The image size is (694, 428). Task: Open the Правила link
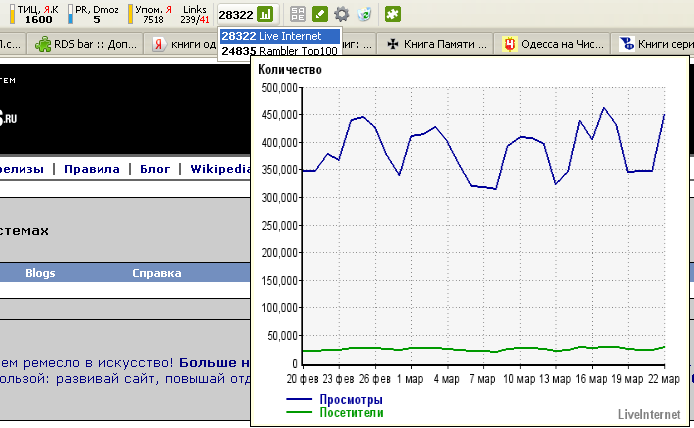click(x=92, y=169)
